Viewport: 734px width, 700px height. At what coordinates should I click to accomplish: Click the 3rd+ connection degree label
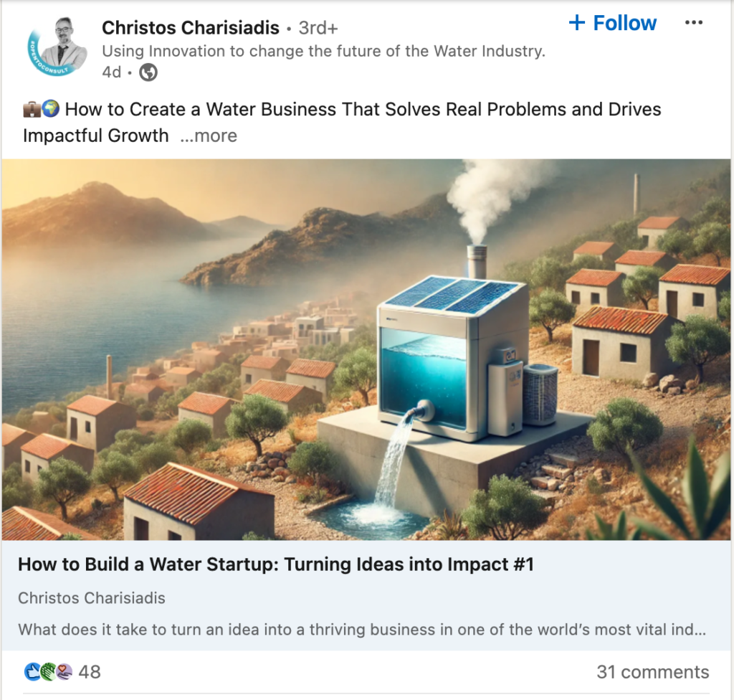coord(318,28)
